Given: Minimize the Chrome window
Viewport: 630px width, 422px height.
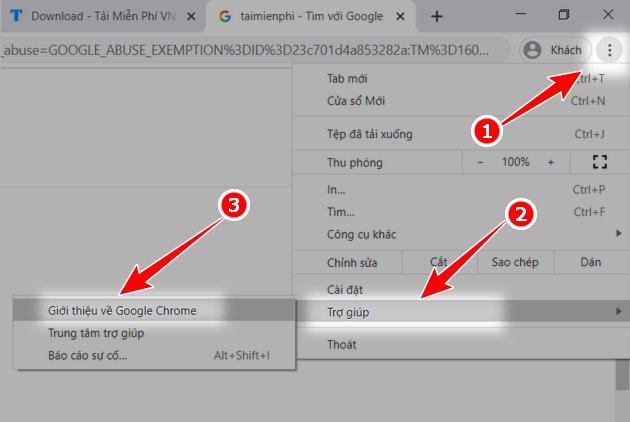Looking at the screenshot, I should tap(521, 14).
